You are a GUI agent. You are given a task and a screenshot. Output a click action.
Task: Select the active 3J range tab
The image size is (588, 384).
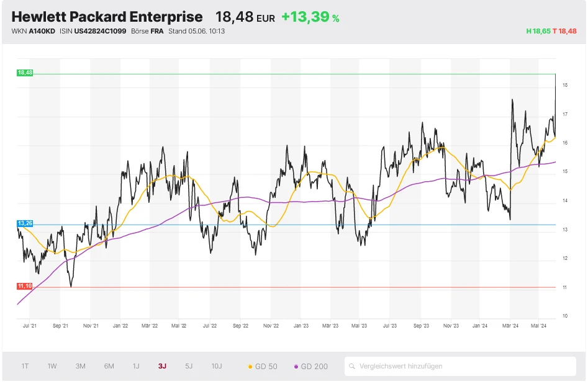click(162, 366)
